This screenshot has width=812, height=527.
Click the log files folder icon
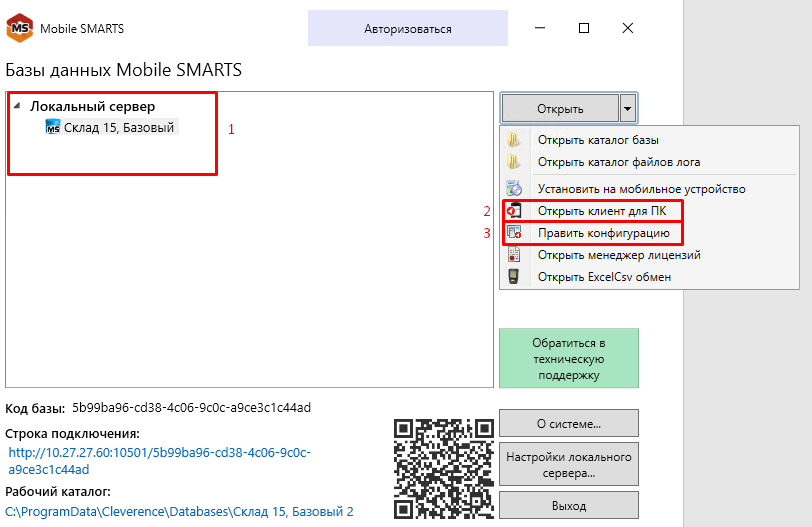(514, 162)
